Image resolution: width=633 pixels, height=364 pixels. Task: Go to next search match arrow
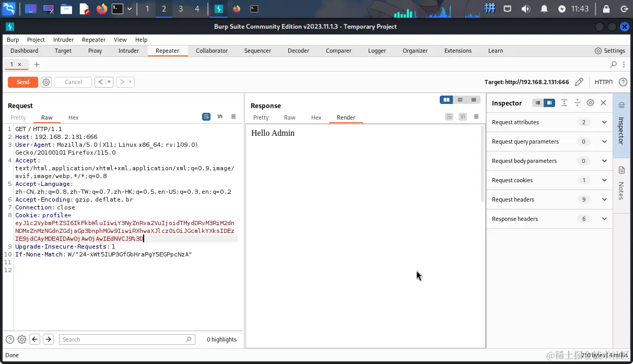click(48, 339)
